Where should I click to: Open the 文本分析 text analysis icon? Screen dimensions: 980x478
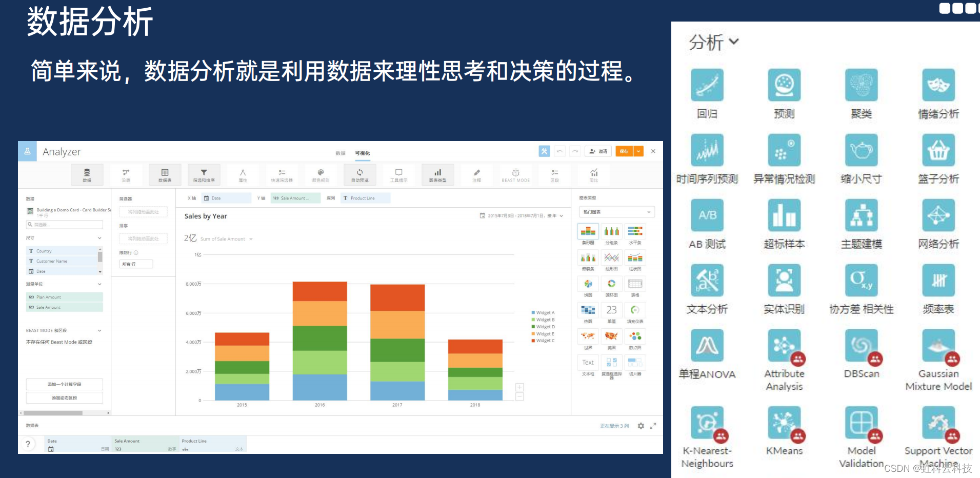coord(707,280)
